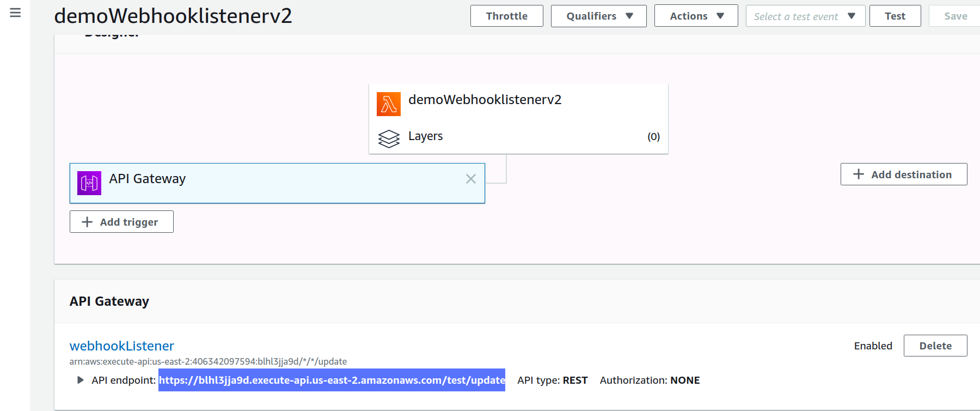Click the Layers (0) row
Screen dimensions: 980x411
pyautogui.click(x=518, y=137)
